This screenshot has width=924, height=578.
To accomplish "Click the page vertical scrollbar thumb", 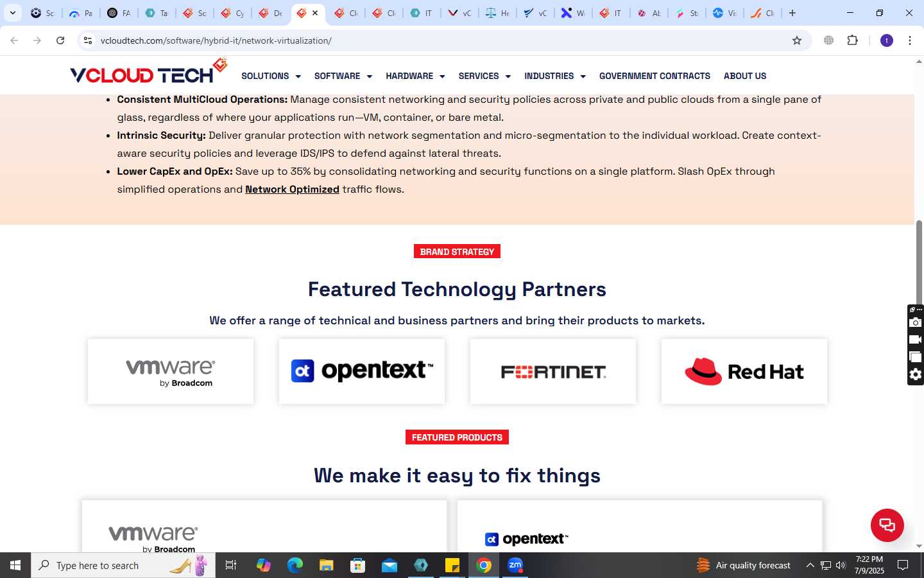I will coord(919,263).
